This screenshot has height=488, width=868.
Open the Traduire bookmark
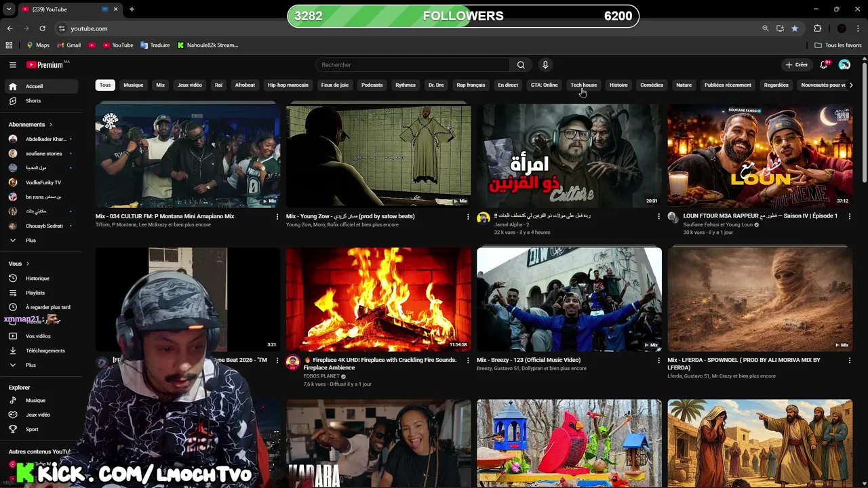pos(155,45)
